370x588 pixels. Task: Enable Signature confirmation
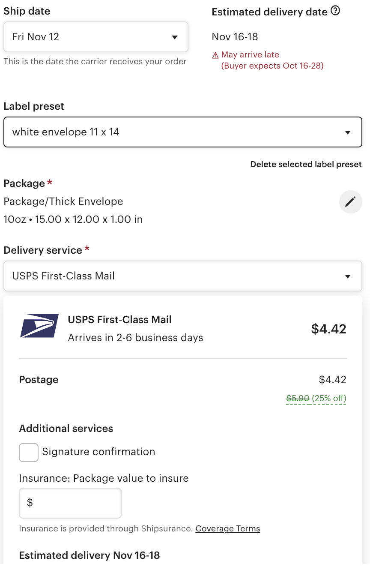tap(28, 452)
